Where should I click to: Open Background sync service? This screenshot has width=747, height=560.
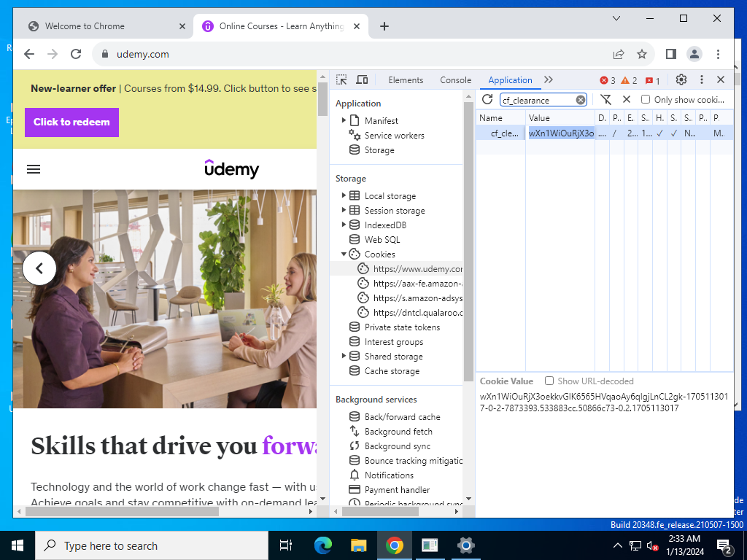click(398, 446)
